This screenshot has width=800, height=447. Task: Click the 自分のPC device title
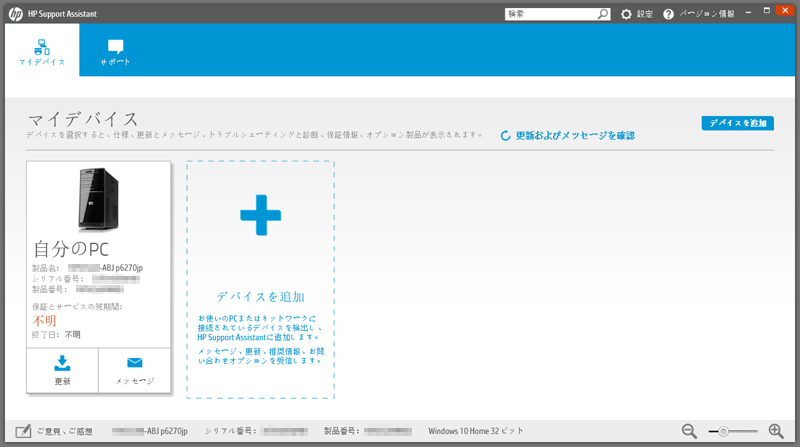click(71, 249)
